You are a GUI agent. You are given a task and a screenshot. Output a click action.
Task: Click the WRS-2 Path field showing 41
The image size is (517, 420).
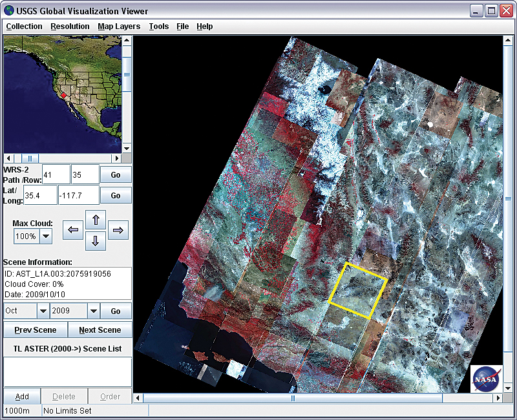point(56,174)
